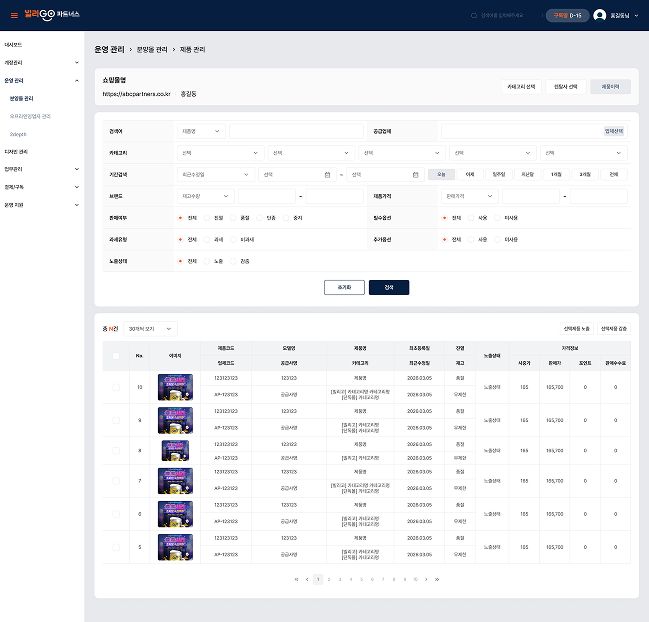Viewport: 649px width, 622px height.
Task: Open the first 카테고리 dropdown
Action: click(x=220, y=153)
